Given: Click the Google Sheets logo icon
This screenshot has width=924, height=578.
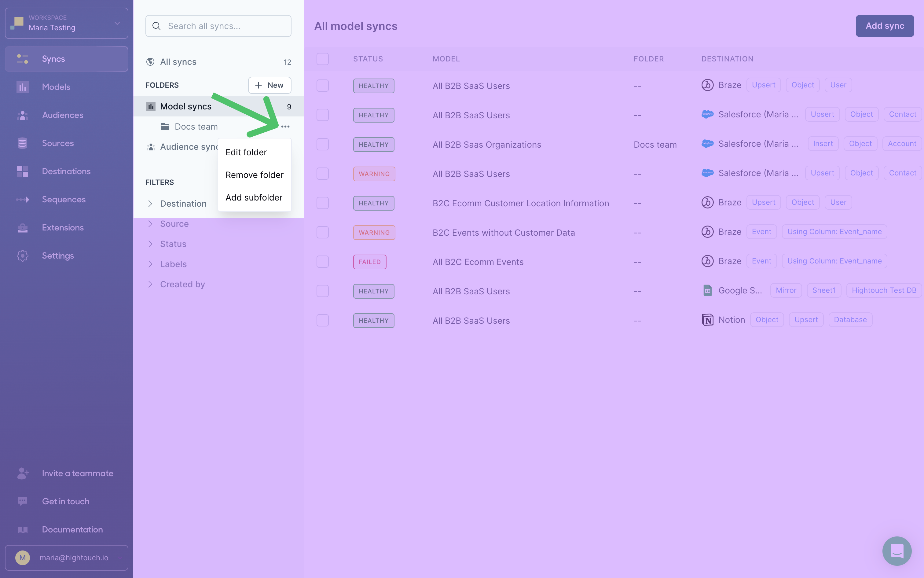Looking at the screenshot, I should [707, 291].
